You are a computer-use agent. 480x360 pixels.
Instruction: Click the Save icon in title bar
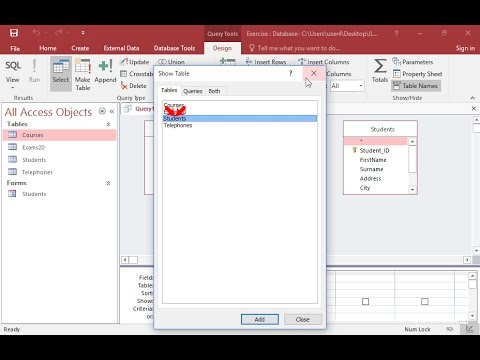tap(14, 33)
